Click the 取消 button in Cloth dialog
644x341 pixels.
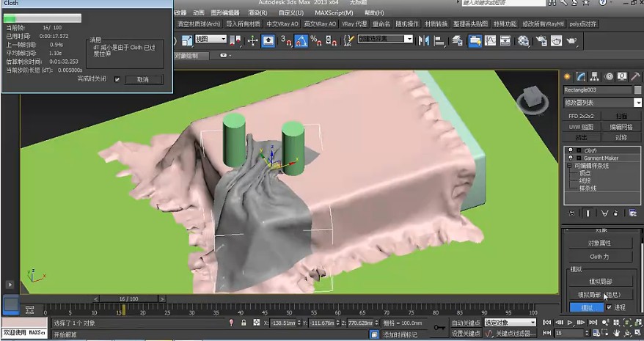point(142,79)
